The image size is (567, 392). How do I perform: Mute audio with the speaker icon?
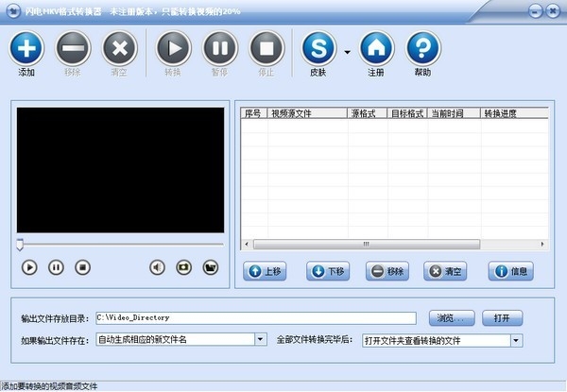158,267
